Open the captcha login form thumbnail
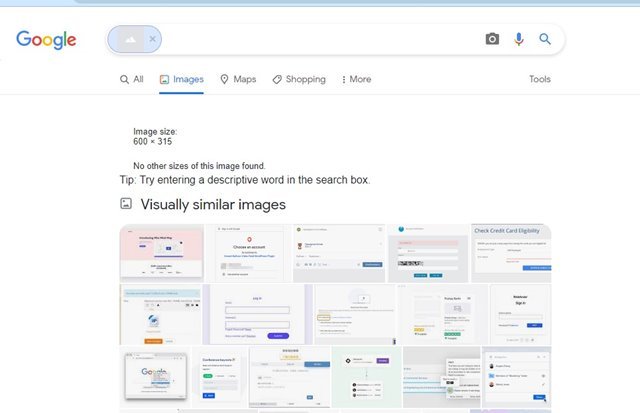This screenshot has height=413, width=640. click(428, 253)
